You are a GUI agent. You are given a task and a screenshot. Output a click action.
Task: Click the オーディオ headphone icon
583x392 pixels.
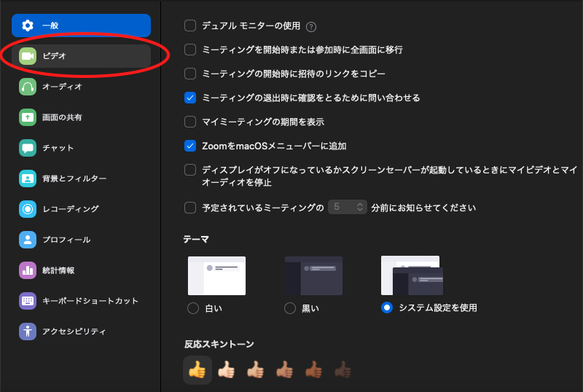pyautogui.click(x=28, y=87)
